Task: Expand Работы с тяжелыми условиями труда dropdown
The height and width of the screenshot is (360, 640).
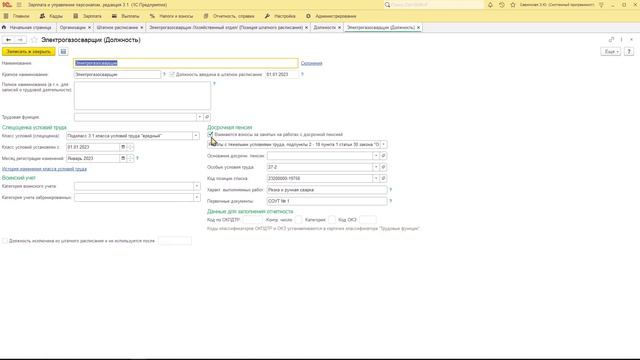Action: [x=383, y=144]
